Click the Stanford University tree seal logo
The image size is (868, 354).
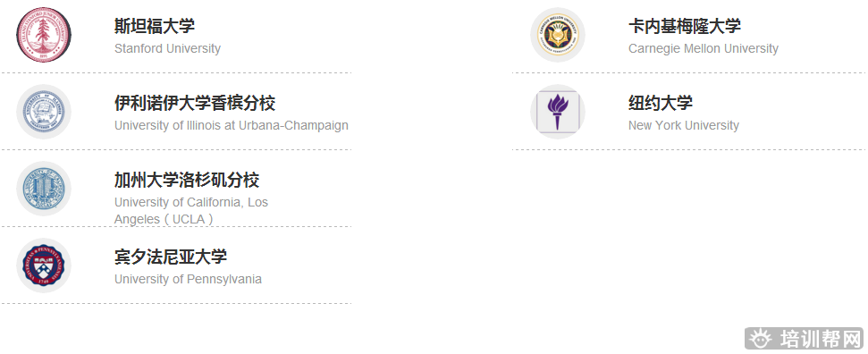pos(44,34)
